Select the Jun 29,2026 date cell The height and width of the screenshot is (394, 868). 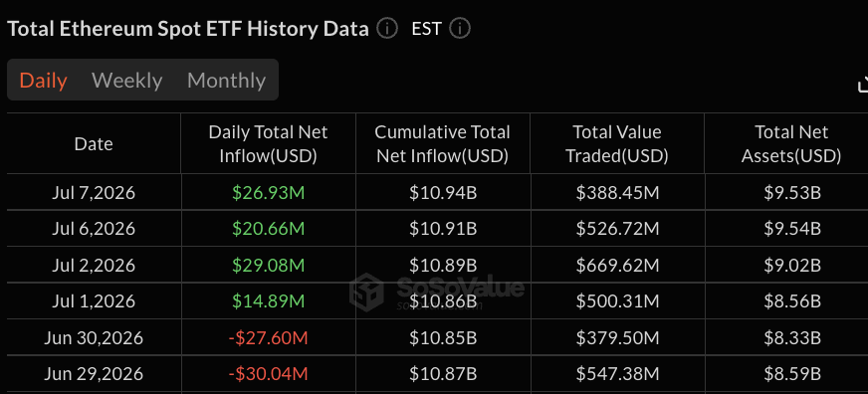point(94,373)
